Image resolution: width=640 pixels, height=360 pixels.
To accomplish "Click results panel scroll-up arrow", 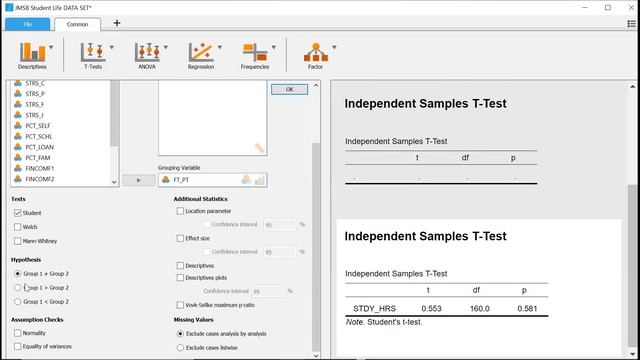I will [x=632, y=86].
